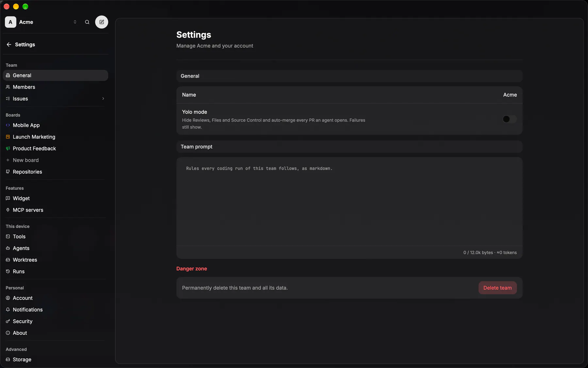The image size is (588, 368).
Task: Click the Product Feedback megaphone icon
Action: (8, 148)
